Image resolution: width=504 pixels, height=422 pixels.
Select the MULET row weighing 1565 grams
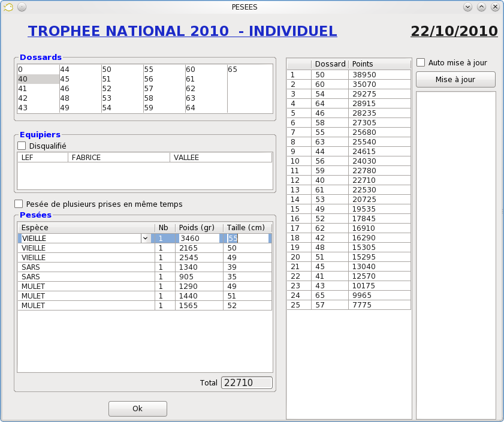pos(144,305)
